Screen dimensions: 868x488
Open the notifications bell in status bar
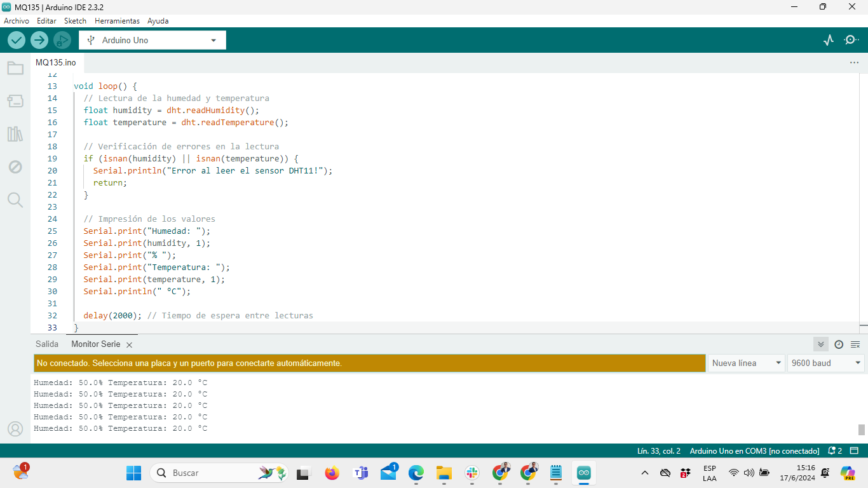click(x=835, y=451)
